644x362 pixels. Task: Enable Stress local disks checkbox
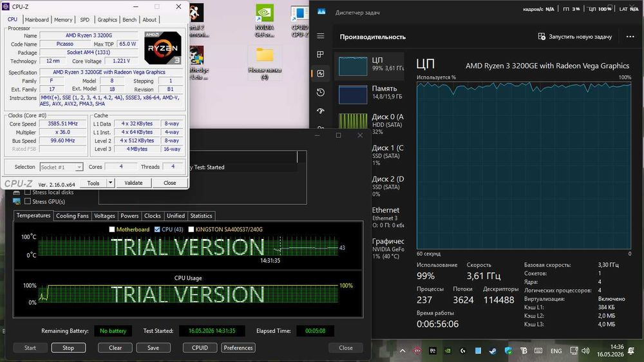28,193
